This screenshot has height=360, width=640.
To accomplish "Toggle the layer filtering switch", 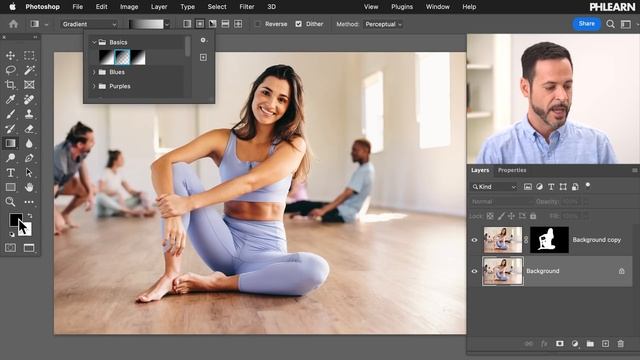I will [588, 185].
